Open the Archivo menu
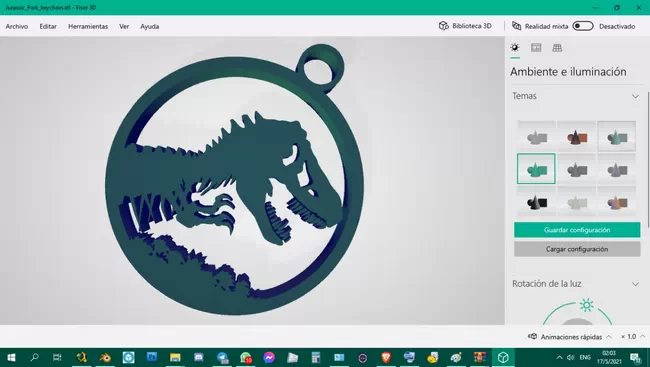650x367 pixels. click(17, 26)
